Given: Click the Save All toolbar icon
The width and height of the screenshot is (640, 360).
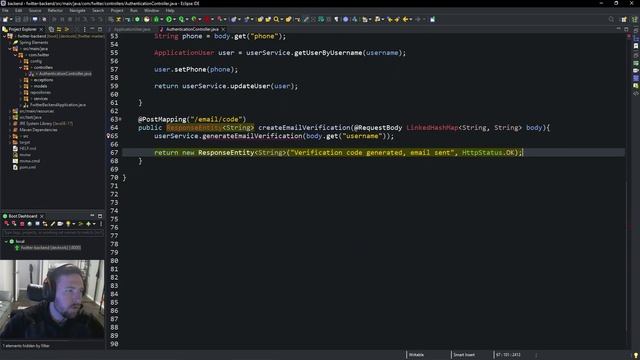Looking at the screenshot, I should pos(26,19).
